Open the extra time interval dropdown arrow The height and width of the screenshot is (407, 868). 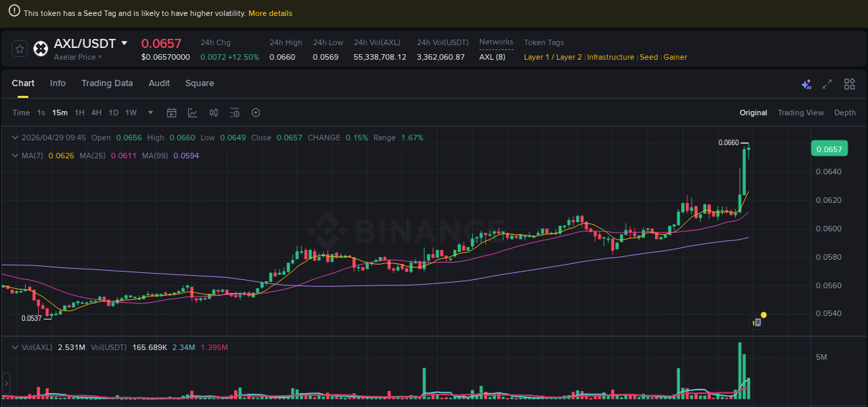149,112
